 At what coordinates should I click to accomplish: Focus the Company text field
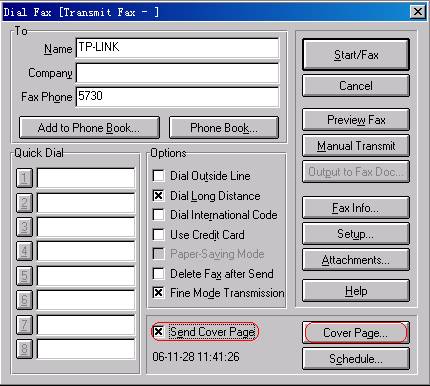[x=177, y=73]
